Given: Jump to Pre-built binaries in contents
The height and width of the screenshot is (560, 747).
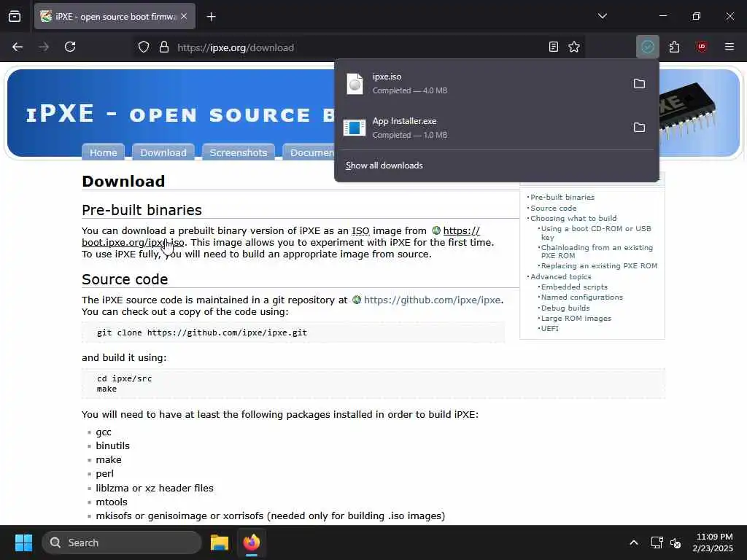Looking at the screenshot, I should [x=562, y=197].
